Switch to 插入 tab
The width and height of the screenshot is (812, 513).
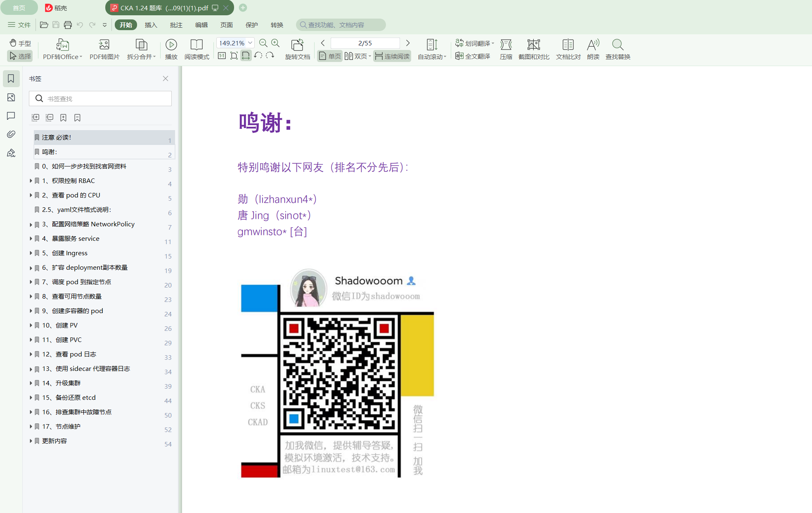click(x=151, y=25)
